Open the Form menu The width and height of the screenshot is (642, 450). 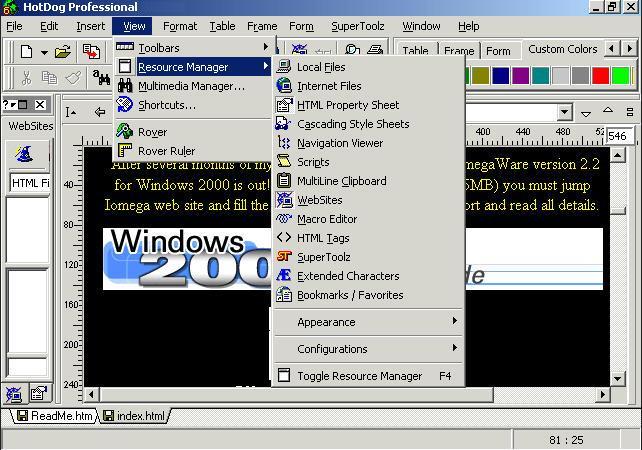[301, 26]
